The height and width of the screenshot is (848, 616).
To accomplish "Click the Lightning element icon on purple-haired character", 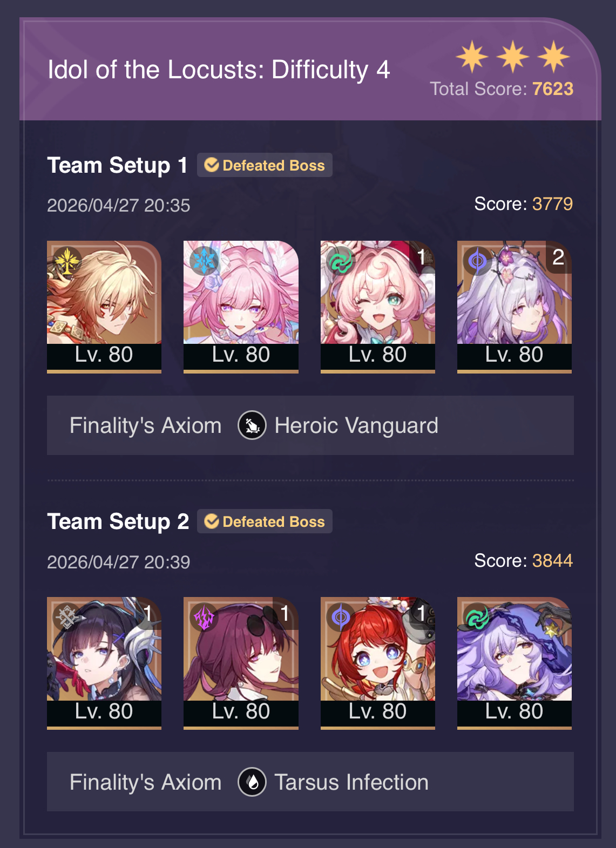I will (x=204, y=618).
